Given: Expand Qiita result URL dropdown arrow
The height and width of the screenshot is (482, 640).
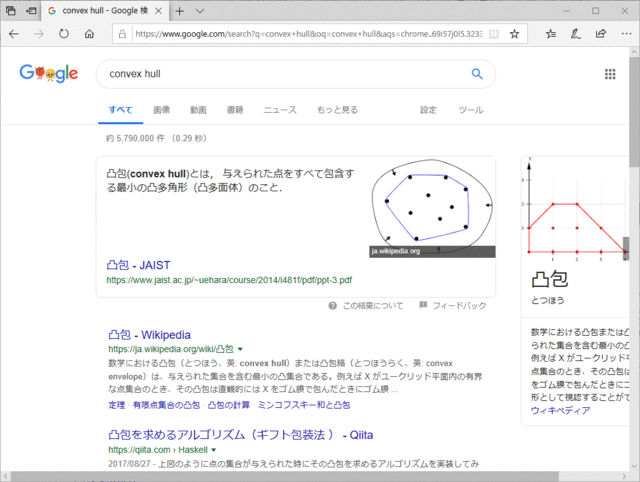Looking at the screenshot, I should point(213,450).
